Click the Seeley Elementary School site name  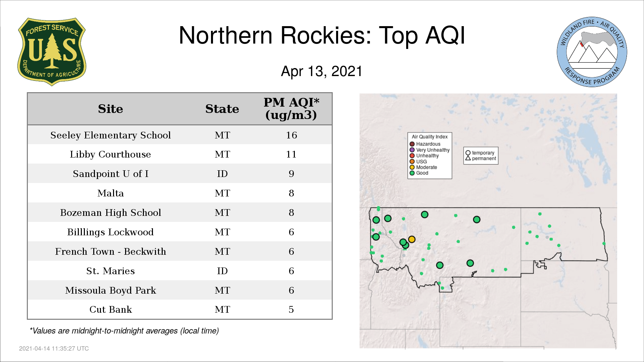(x=110, y=135)
